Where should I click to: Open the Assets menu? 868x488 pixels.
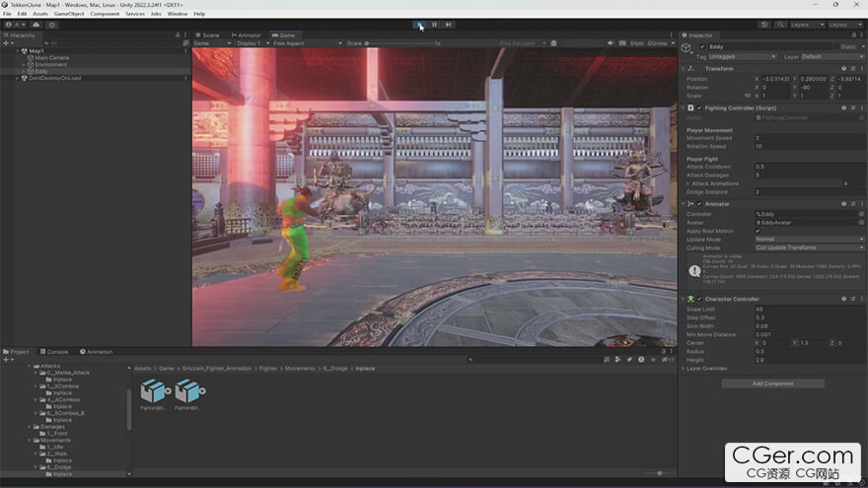(x=40, y=13)
